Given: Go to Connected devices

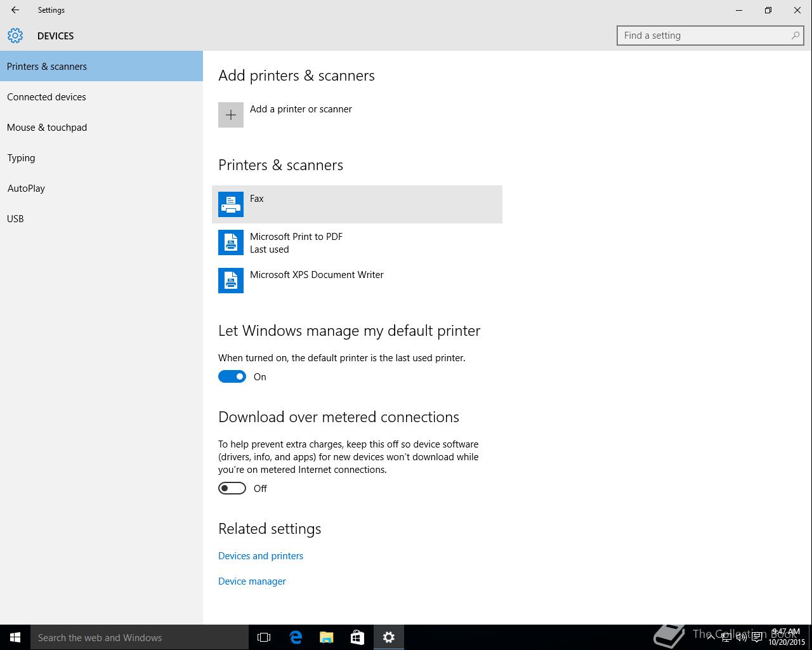Looking at the screenshot, I should pyautogui.click(x=101, y=96).
